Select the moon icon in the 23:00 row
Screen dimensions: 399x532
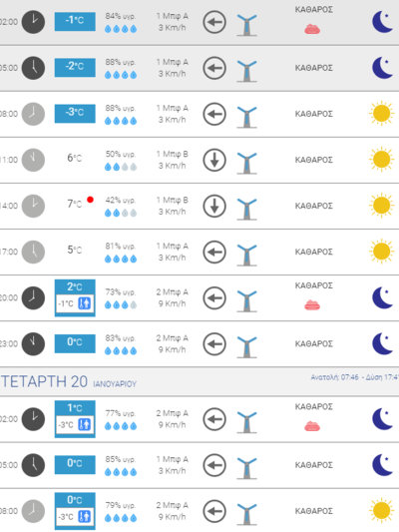click(383, 343)
